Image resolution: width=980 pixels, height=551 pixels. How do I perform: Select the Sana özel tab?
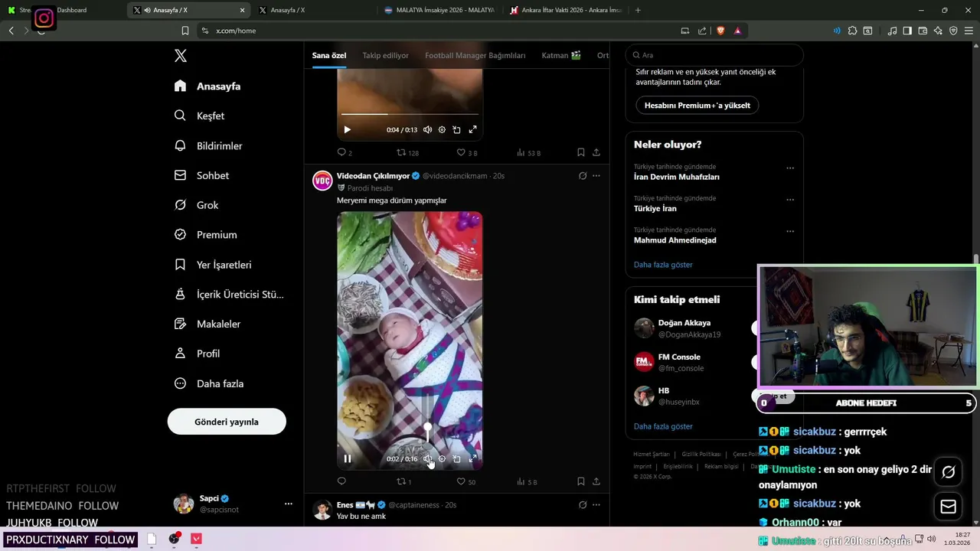[329, 55]
